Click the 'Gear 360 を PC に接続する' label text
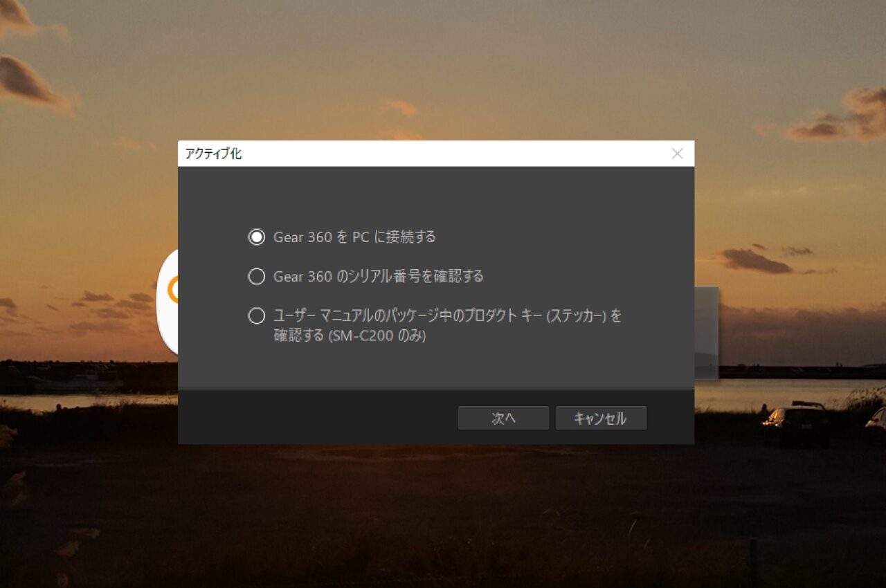This screenshot has width=886, height=588. coord(354,237)
